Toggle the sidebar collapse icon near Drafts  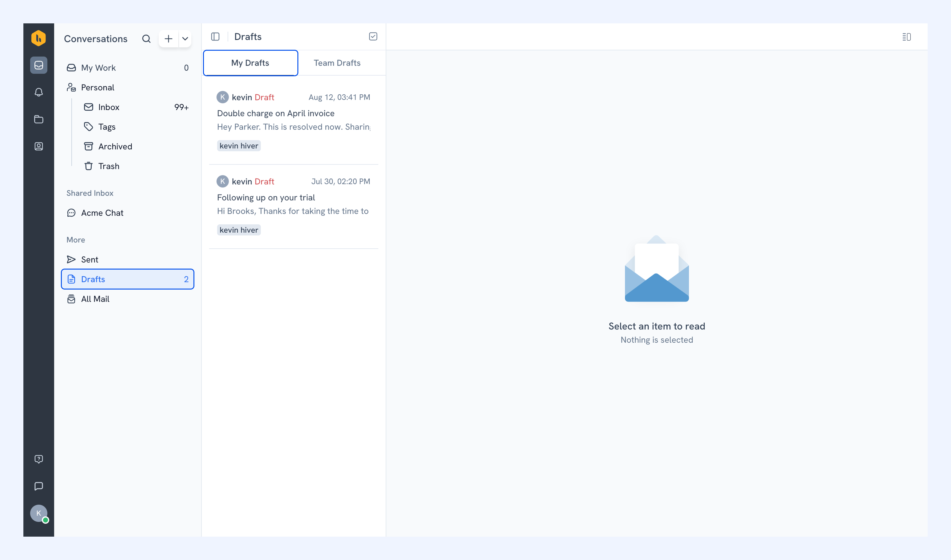click(215, 37)
